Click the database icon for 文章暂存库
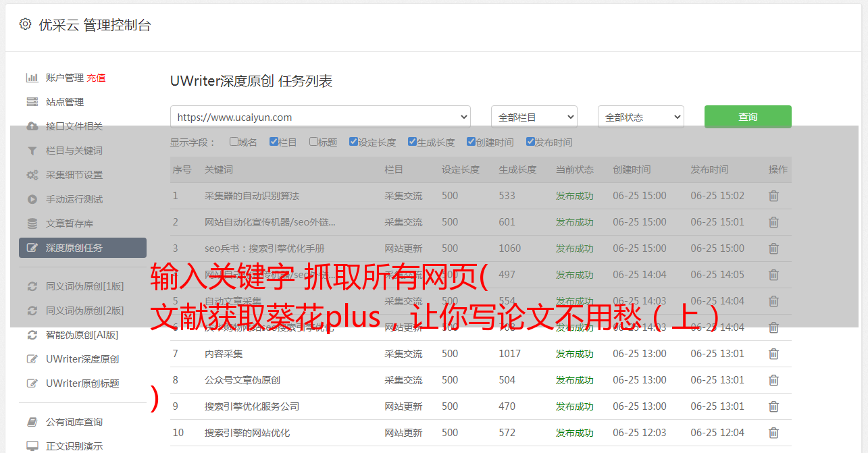The height and width of the screenshot is (453, 868). 32,223
